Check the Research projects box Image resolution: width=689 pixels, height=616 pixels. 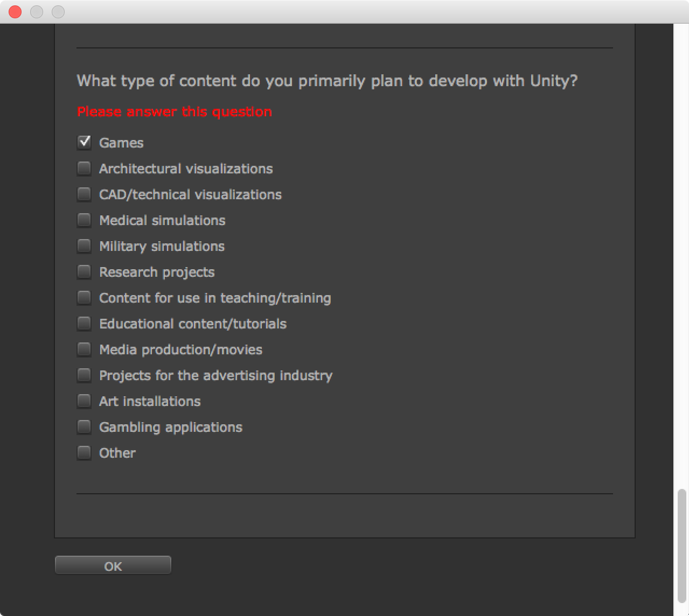pos(84,272)
